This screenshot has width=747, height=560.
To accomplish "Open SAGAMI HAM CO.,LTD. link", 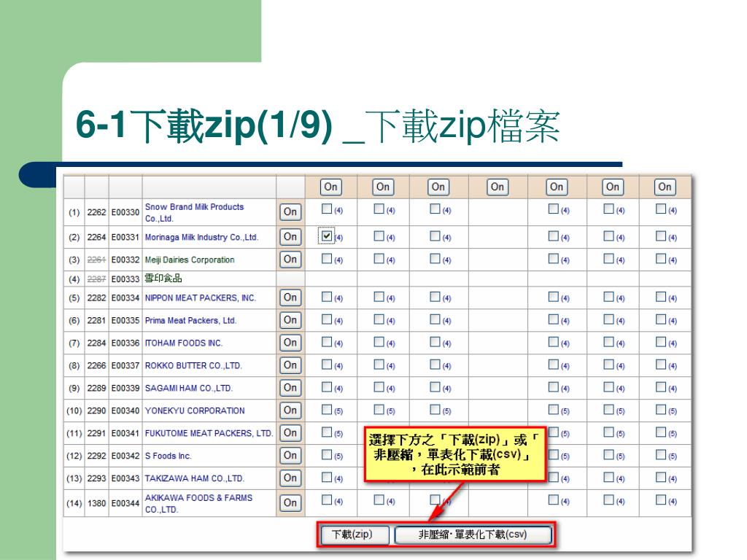I will (x=189, y=388).
